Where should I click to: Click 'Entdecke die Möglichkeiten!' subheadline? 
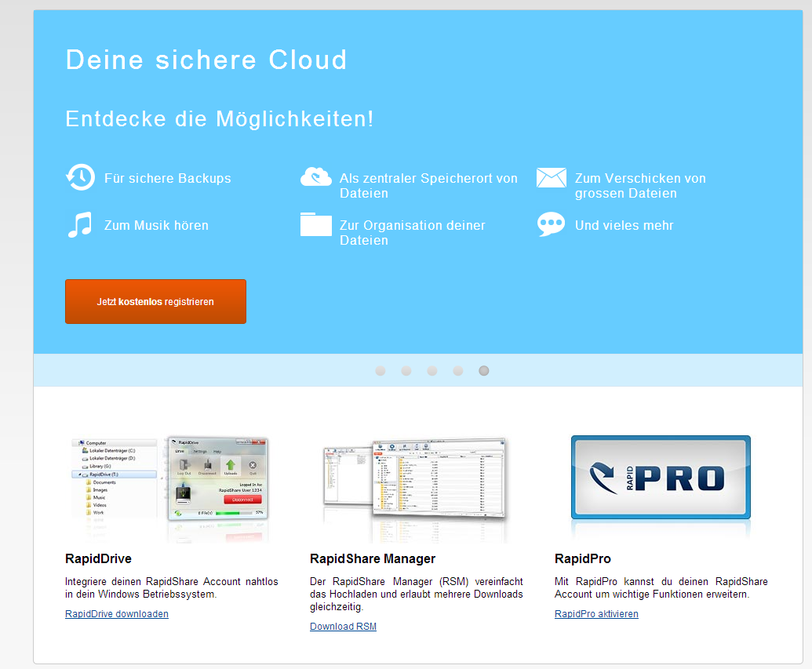point(220,118)
